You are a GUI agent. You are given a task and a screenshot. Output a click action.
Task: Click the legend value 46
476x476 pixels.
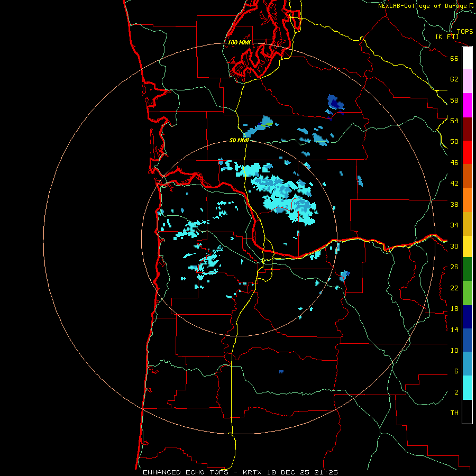(x=454, y=162)
